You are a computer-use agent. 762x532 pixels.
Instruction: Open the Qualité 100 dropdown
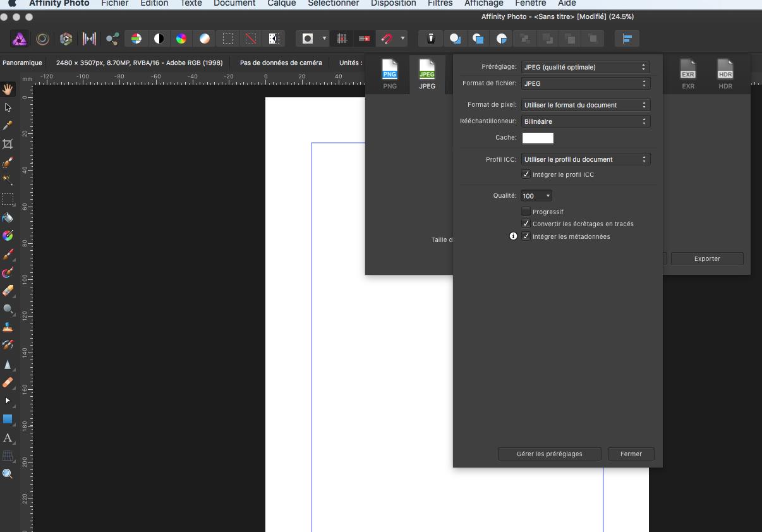click(536, 196)
